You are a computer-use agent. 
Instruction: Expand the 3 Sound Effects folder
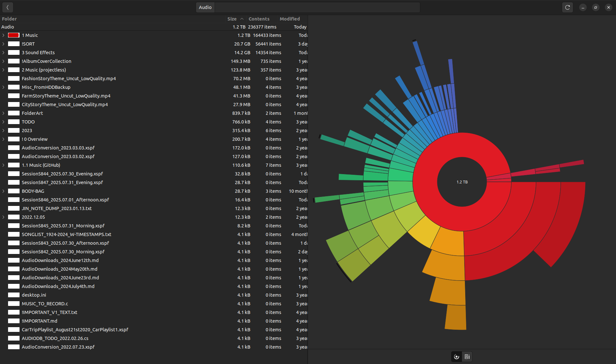pyautogui.click(x=4, y=53)
